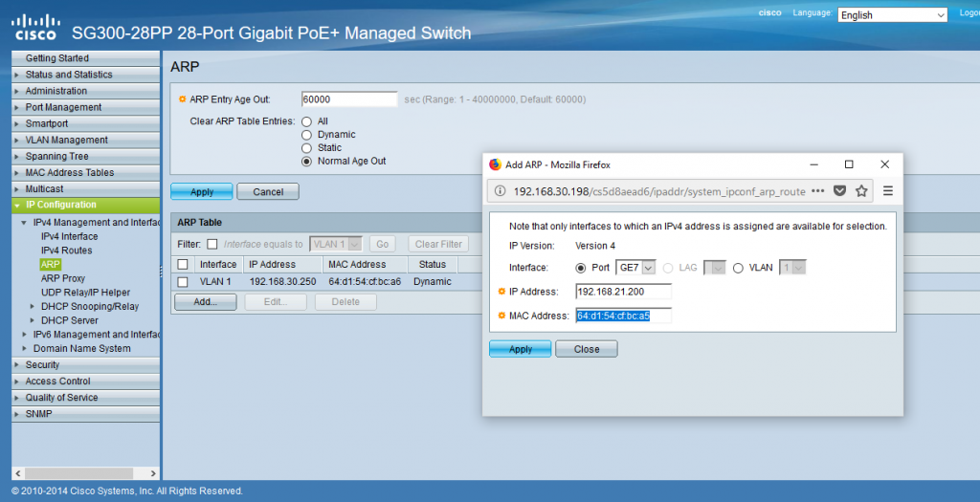Screen dimensions: 980x502
Task: Click the Go filter button
Action: click(383, 244)
